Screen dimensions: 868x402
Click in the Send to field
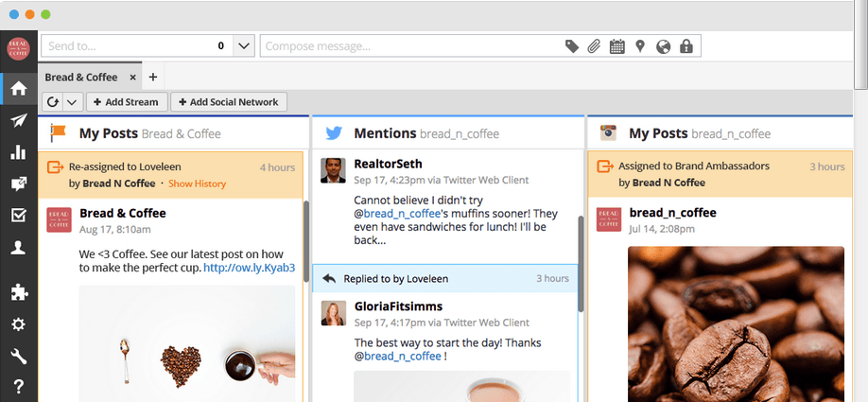click(137, 46)
